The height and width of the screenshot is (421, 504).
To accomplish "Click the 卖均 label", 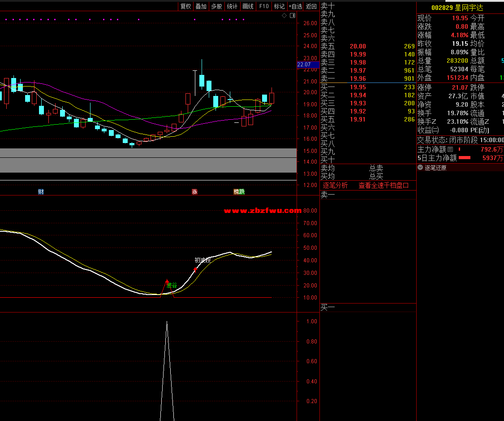I will point(327,168).
